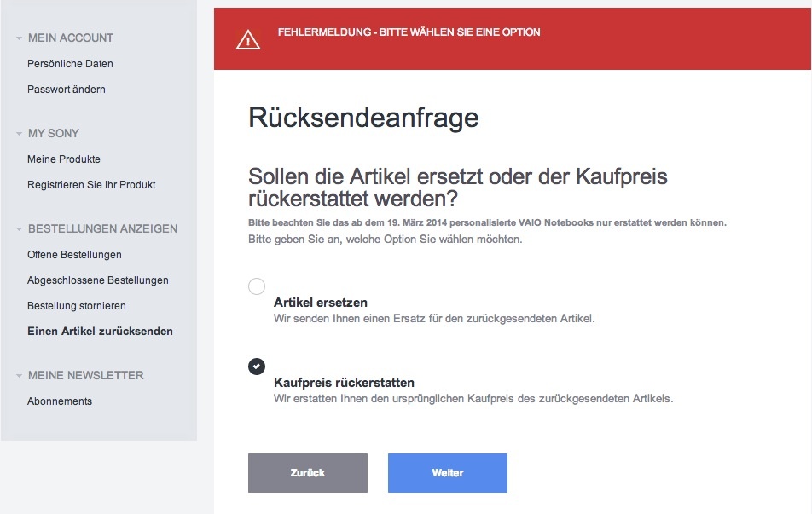Collapse the MEINE NEWSLETTER section arrow

[19, 376]
